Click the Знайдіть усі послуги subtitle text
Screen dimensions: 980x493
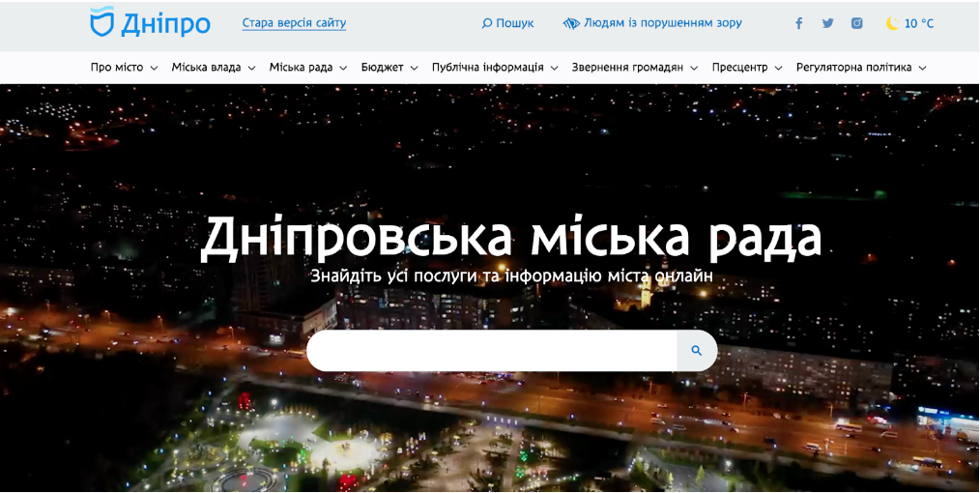511,275
